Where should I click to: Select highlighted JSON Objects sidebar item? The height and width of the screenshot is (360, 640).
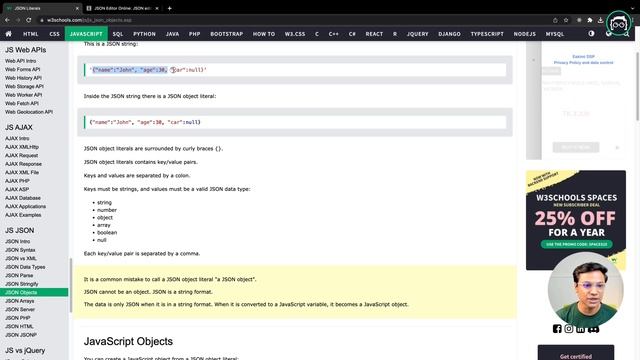click(x=34, y=292)
